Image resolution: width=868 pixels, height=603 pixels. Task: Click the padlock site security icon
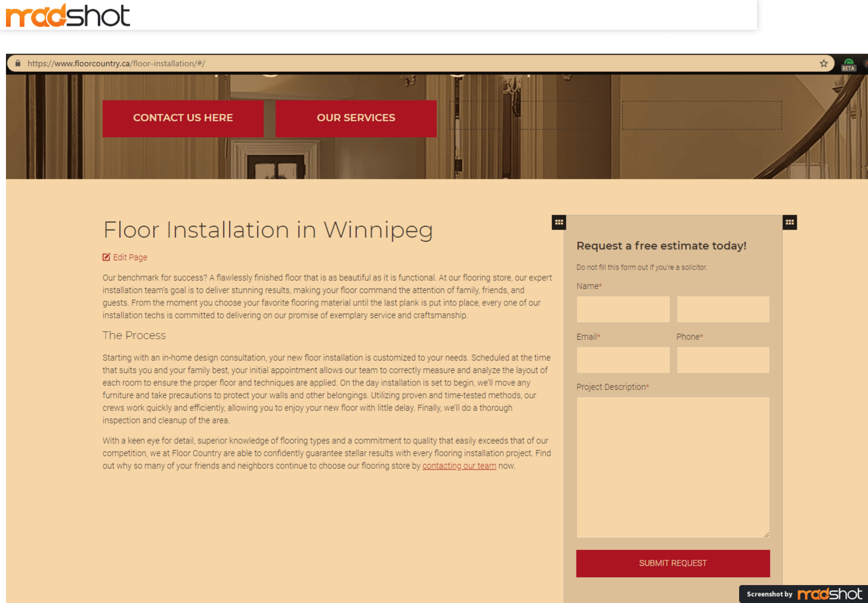18,63
